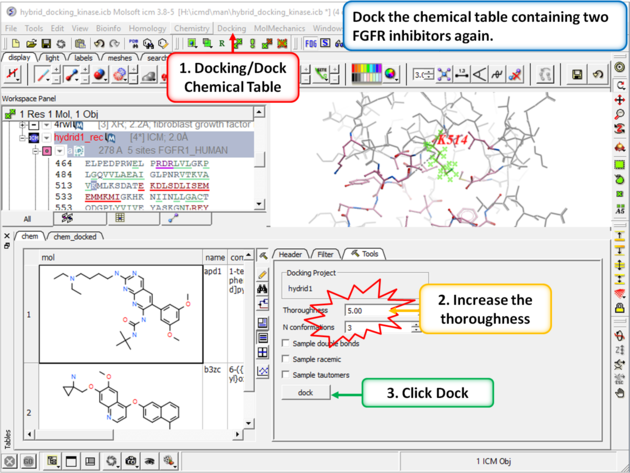Increase N conformations with stepper arrows
This screenshot has width=630, height=473.
tap(416, 324)
